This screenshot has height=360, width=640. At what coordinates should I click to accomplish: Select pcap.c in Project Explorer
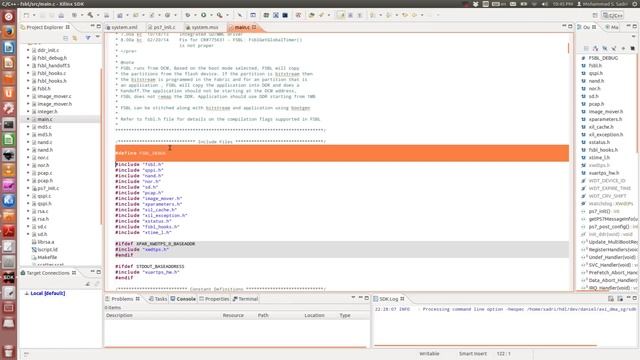point(44,173)
